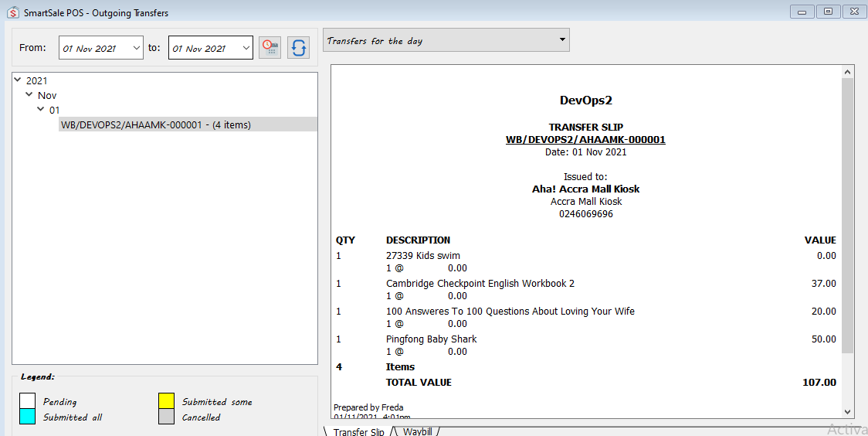The width and height of the screenshot is (868, 436).
Task: Click the slip scrollbar down arrow
Action: click(x=847, y=412)
